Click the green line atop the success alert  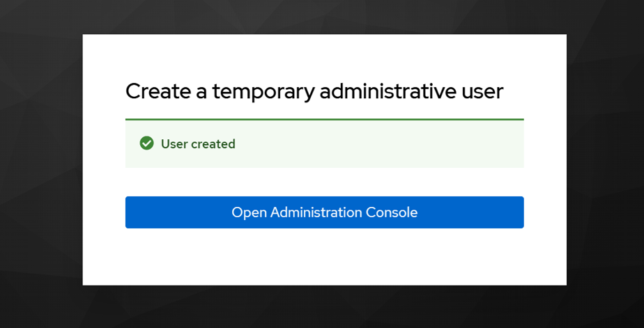point(324,120)
